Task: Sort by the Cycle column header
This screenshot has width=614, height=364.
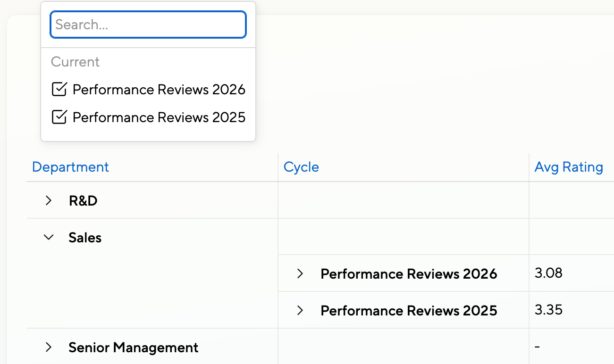Action: coord(301,167)
